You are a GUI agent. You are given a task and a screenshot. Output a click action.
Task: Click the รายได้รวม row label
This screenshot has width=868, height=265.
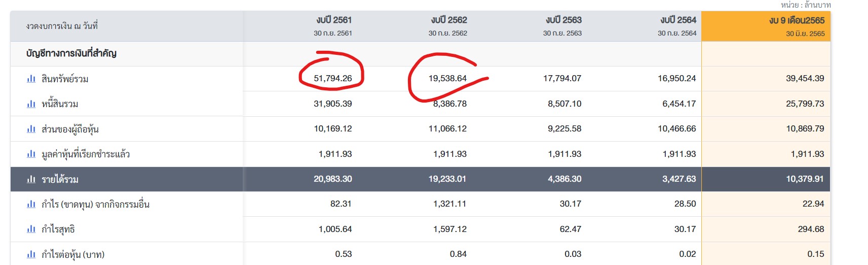[60, 179]
